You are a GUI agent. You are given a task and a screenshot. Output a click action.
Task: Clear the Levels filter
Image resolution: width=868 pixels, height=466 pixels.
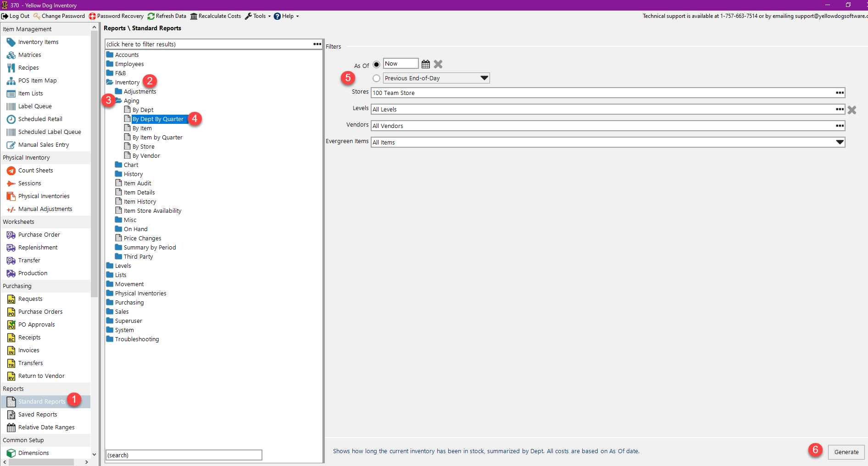coord(852,110)
